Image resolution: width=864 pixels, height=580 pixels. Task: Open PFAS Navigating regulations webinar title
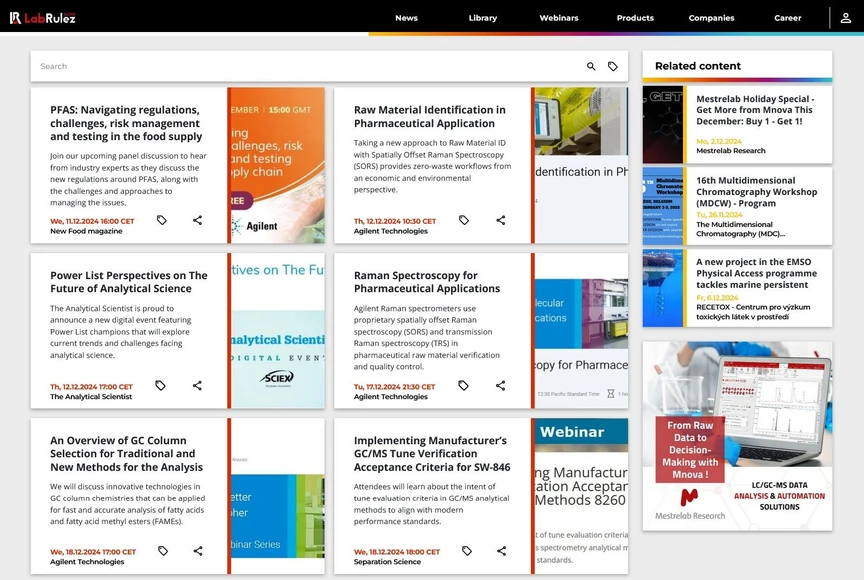tap(126, 123)
